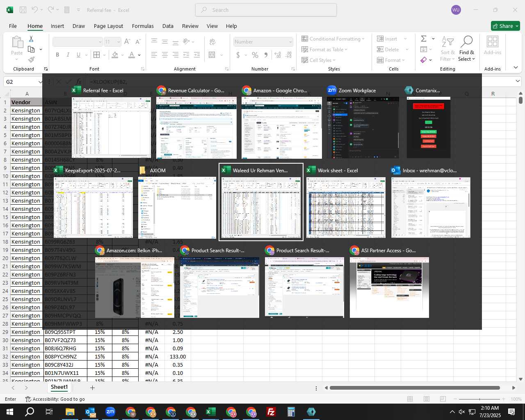
Task: Click the Cut scissors icon
Action: click(x=31, y=39)
